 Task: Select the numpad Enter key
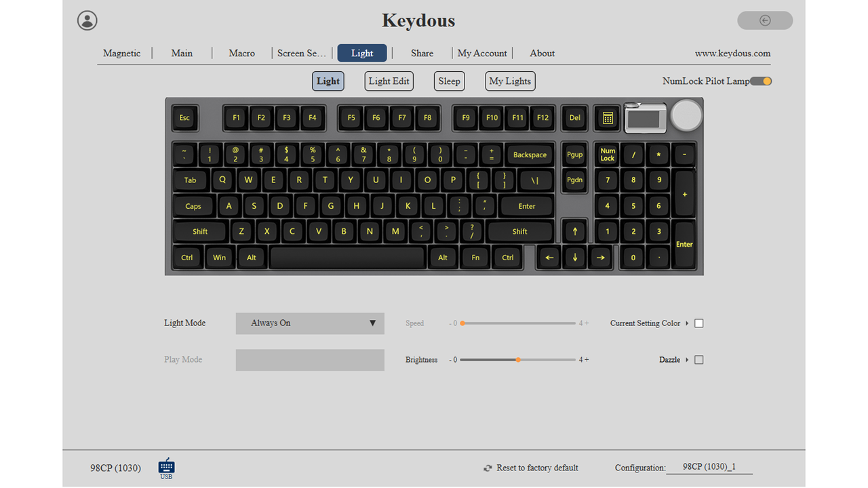tap(684, 245)
